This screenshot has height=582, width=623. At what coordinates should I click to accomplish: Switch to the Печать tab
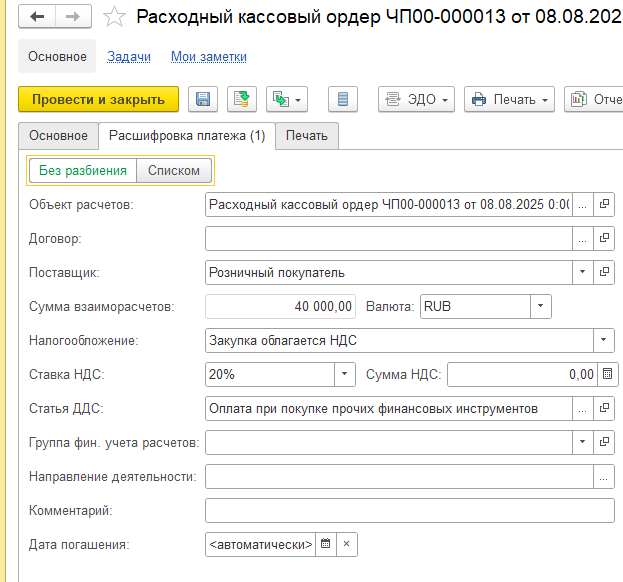point(307,136)
